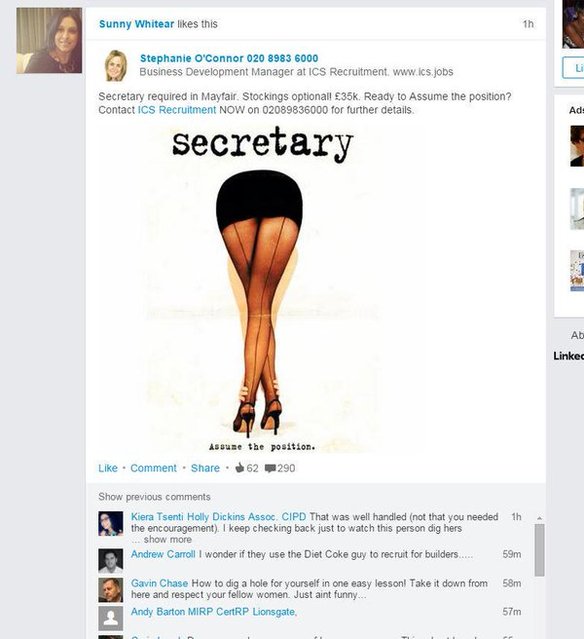Click the comments scrollbar up arrow
The width and height of the screenshot is (584, 639).
pyautogui.click(x=539, y=518)
